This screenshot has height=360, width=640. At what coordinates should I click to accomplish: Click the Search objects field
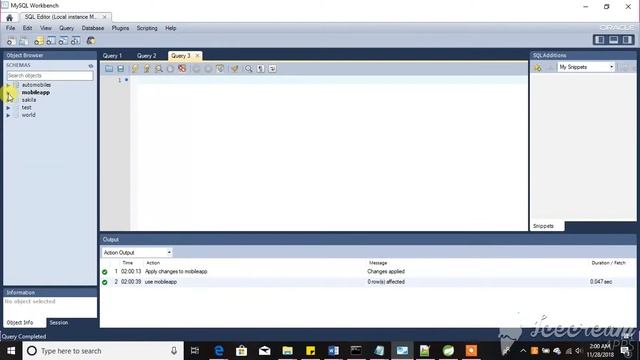point(50,76)
